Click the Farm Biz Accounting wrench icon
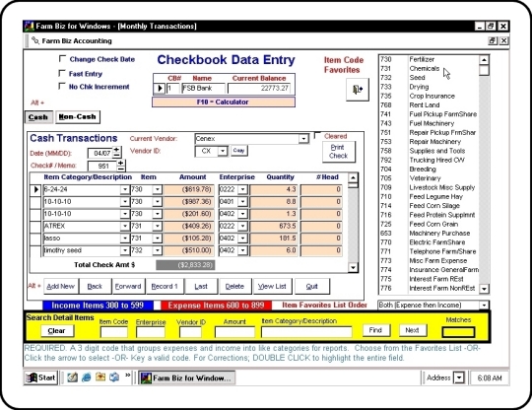 [x=34, y=40]
